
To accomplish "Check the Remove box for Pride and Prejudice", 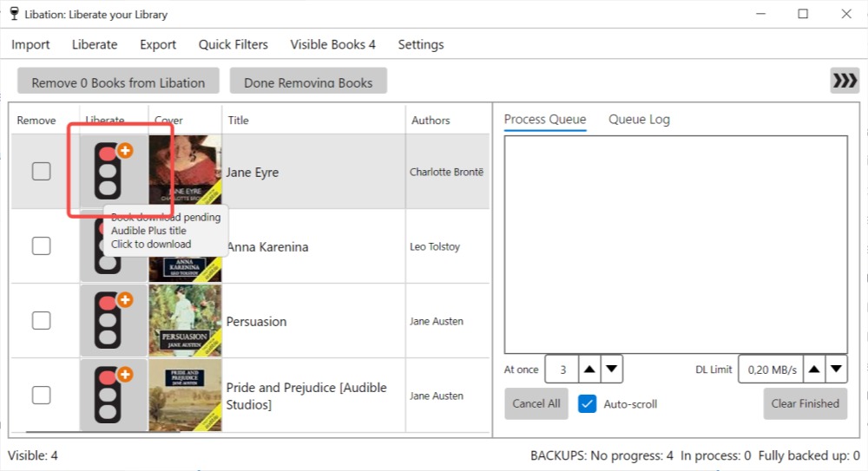I will point(41,396).
